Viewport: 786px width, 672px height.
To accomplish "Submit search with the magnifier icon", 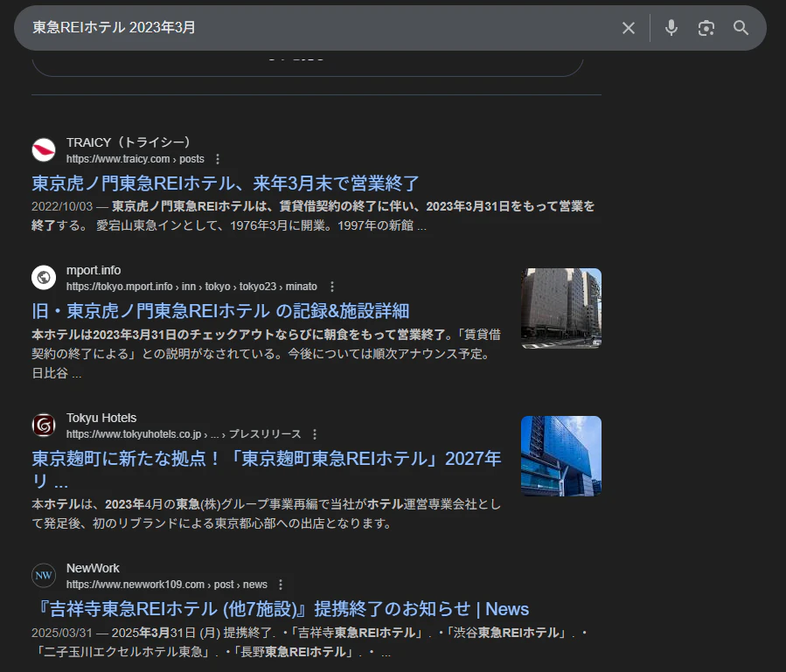I will point(741,28).
